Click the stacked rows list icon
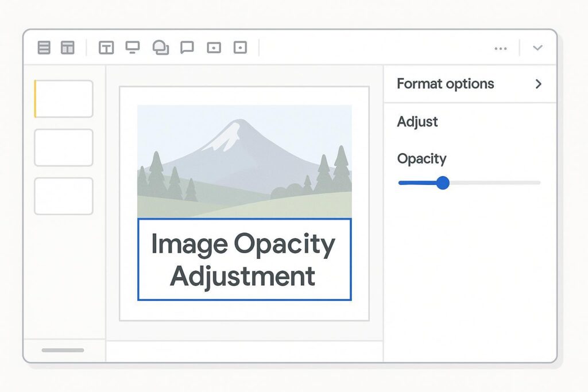 point(44,48)
